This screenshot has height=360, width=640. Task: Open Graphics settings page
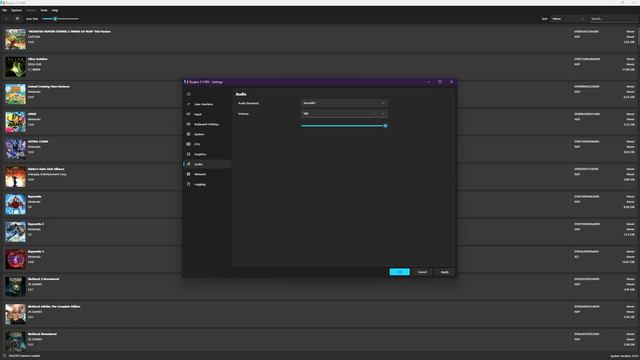click(x=207, y=154)
